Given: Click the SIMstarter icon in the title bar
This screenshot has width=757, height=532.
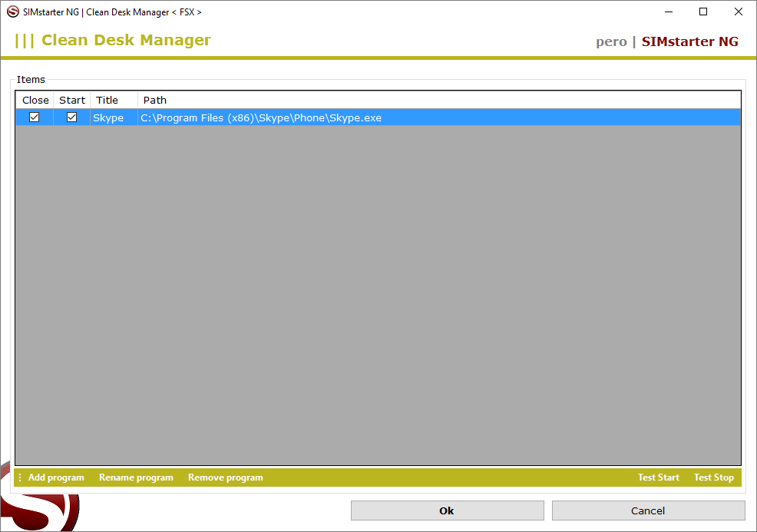Looking at the screenshot, I should click(13, 12).
